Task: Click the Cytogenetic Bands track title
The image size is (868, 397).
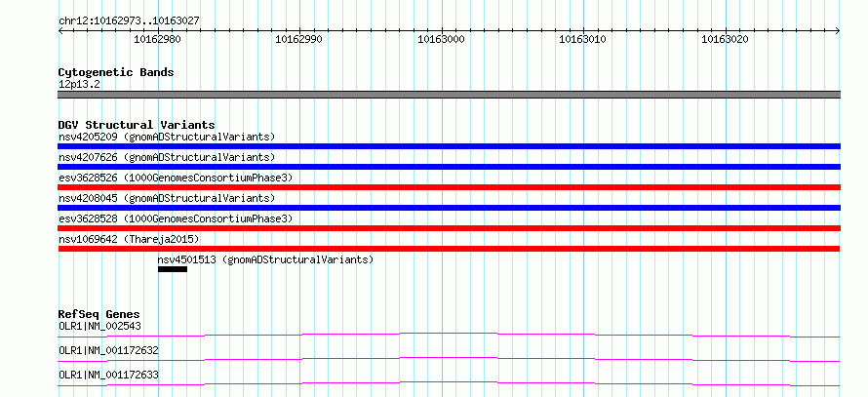Action: coord(116,72)
